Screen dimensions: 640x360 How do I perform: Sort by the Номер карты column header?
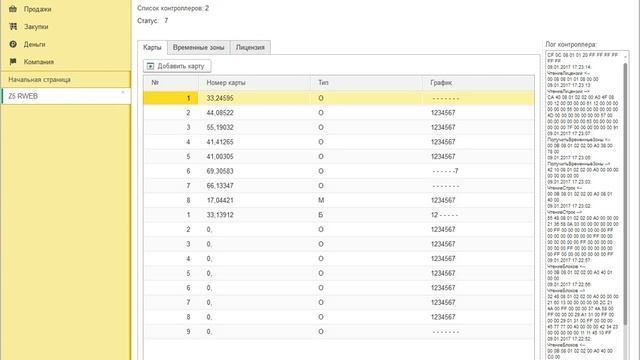coord(254,83)
